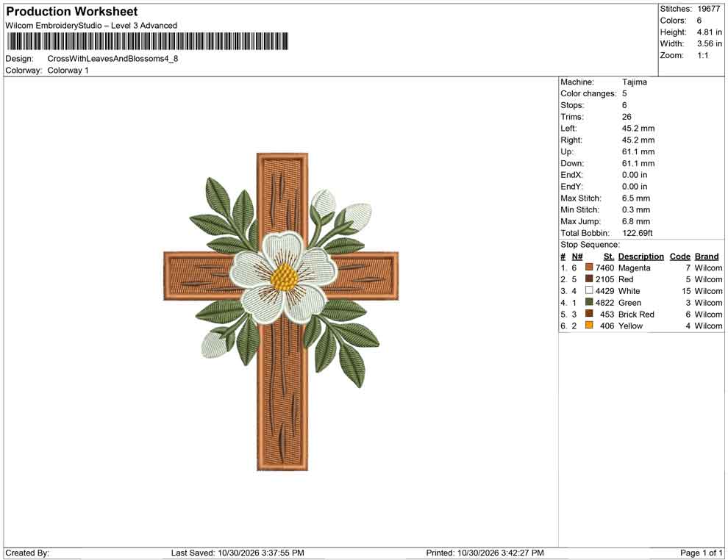
Task: Click the 'Brick Red' description text
Action: pyautogui.click(x=636, y=314)
